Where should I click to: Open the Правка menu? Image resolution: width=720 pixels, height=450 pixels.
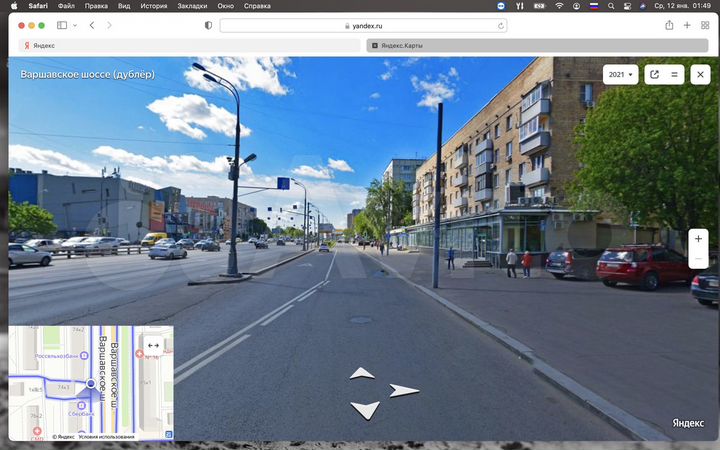point(96,6)
